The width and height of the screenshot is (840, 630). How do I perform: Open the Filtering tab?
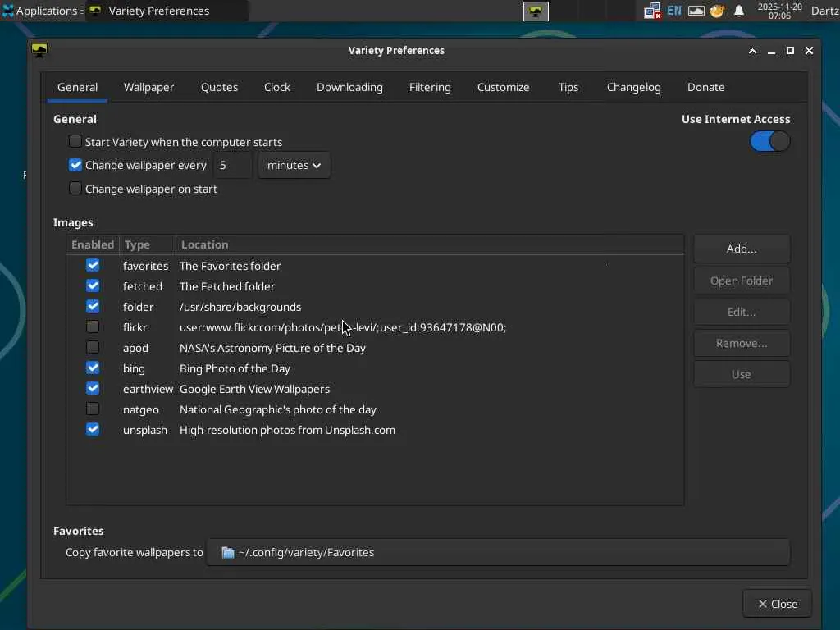[430, 87]
